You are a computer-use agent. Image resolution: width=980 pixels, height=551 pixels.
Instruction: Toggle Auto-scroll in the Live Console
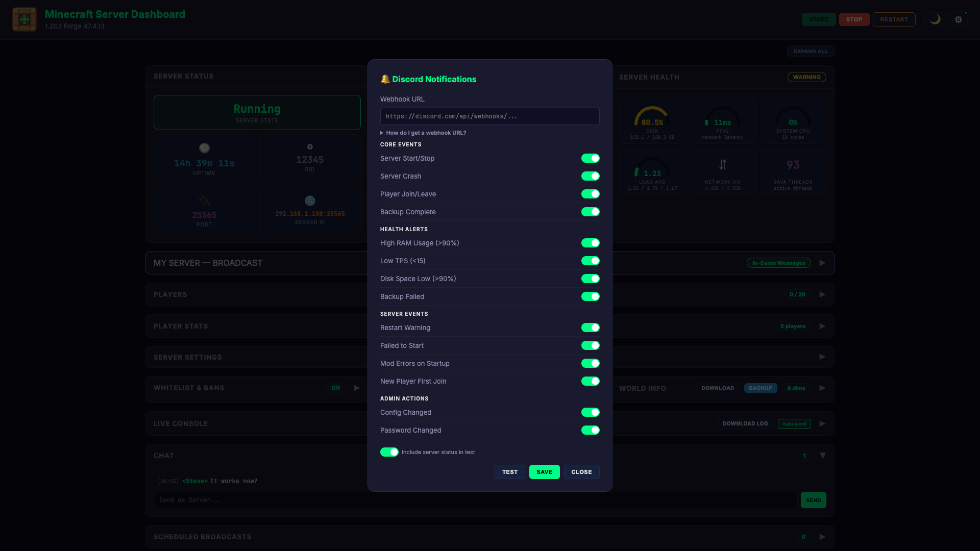tap(794, 423)
